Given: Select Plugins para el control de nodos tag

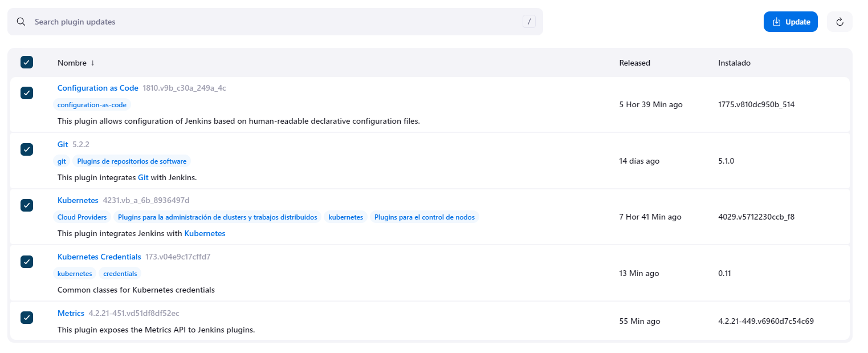Looking at the screenshot, I should (x=425, y=217).
